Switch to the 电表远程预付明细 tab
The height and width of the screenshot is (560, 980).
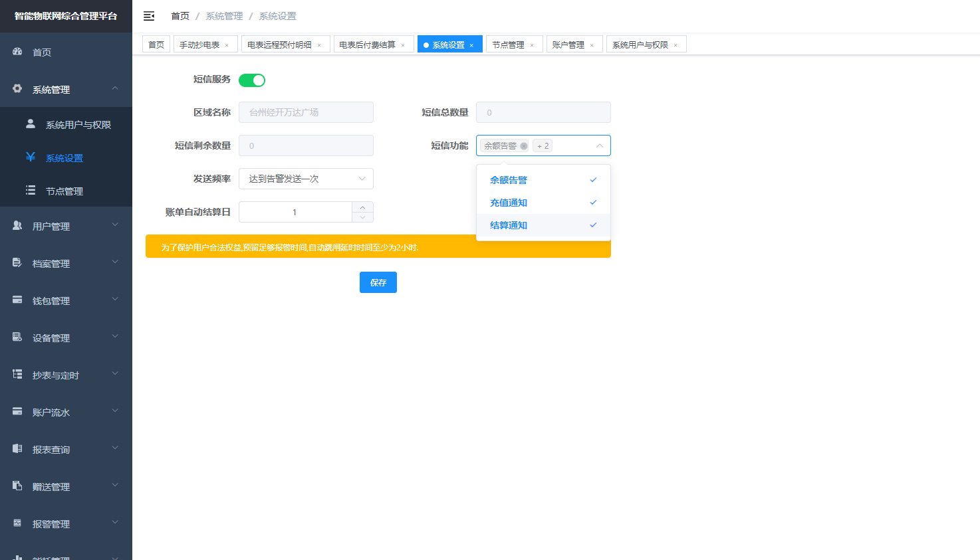279,45
